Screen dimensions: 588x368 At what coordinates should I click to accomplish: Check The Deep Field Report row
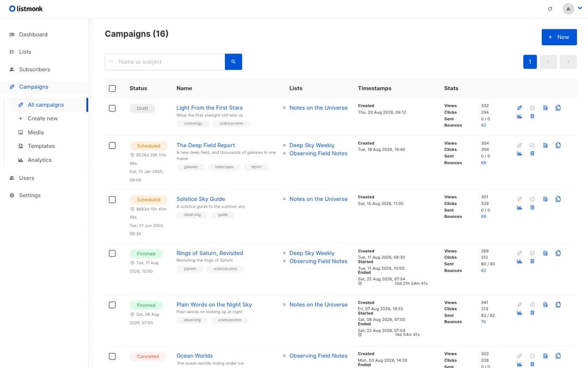point(112,146)
